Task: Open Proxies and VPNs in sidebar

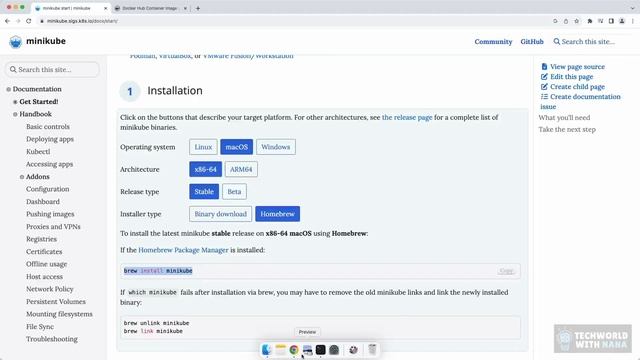Action: click(x=53, y=227)
